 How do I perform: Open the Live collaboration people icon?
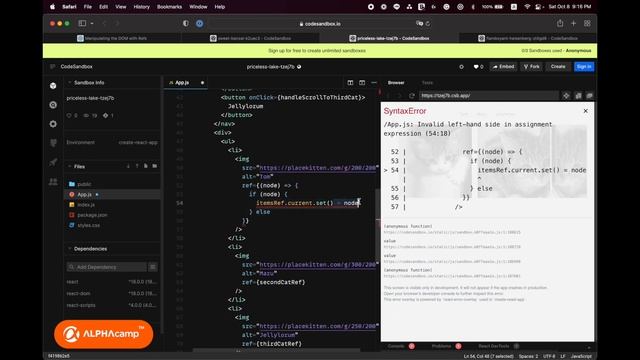coord(53,181)
